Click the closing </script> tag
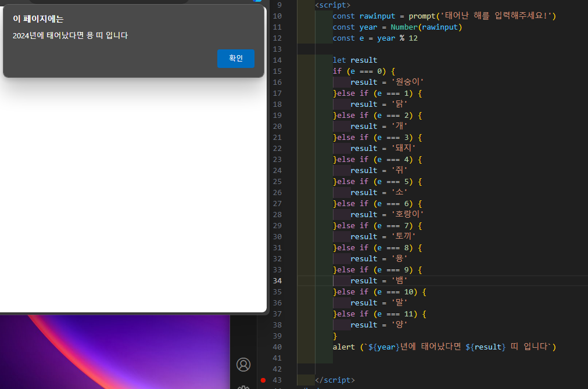Image resolution: width=588 pixels, height=389 pixels. tap(335, 380)
